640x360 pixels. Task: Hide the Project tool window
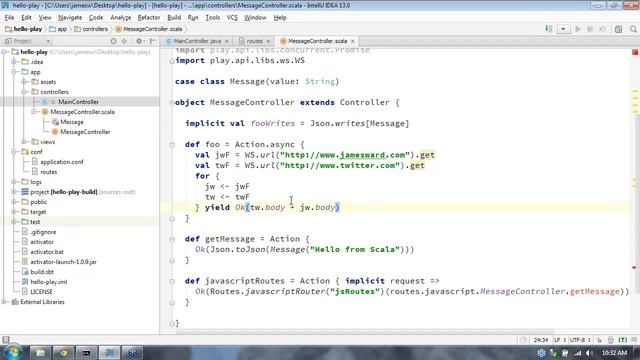153,41
